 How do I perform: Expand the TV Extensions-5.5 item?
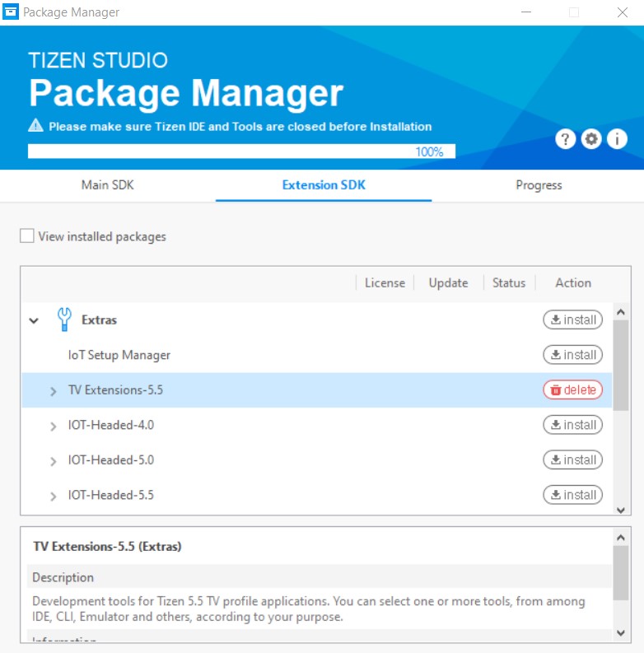54,391
